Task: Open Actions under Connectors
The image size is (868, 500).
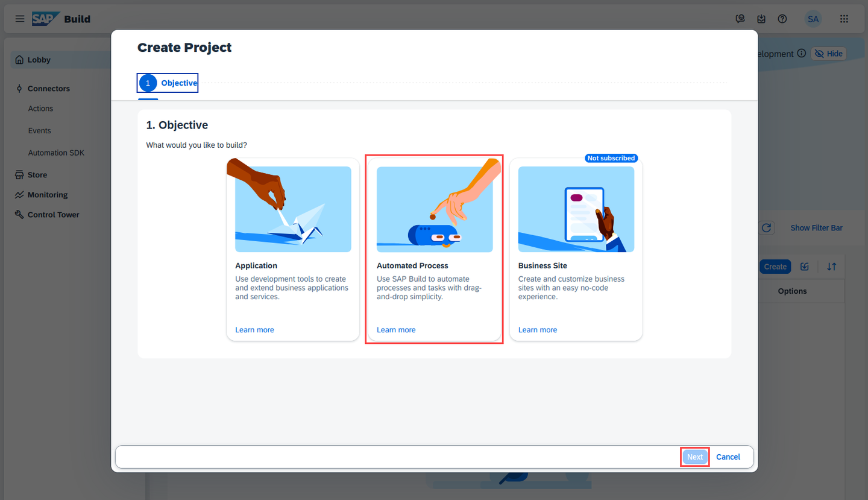Action: click(40, 109)
